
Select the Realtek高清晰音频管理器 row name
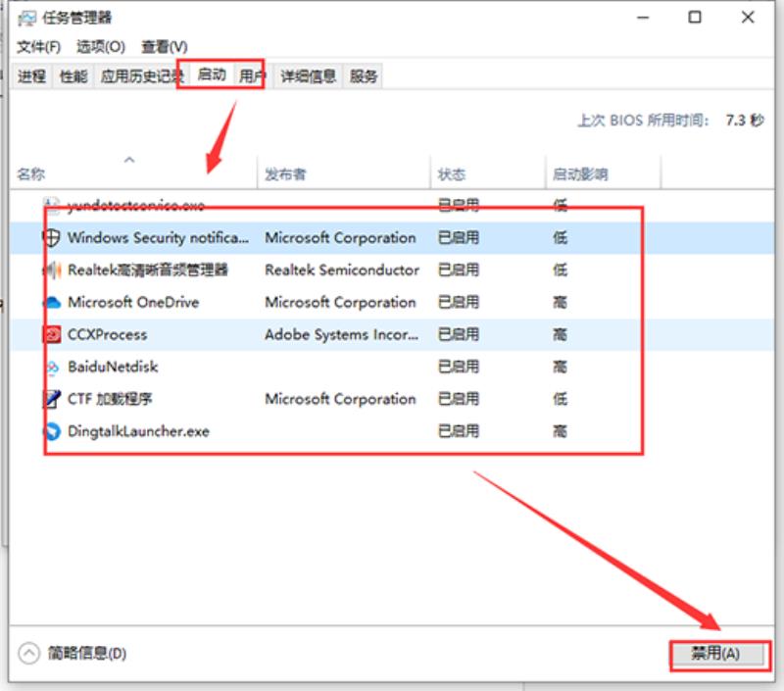[148, 270]
